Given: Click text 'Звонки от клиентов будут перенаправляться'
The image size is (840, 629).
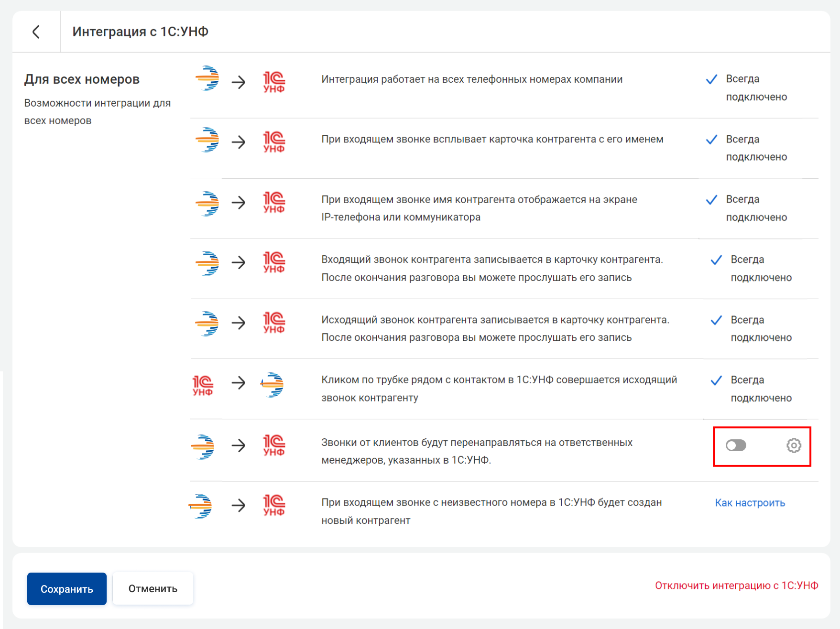Looking at the screenshot, I should click(x=477, y=451).
